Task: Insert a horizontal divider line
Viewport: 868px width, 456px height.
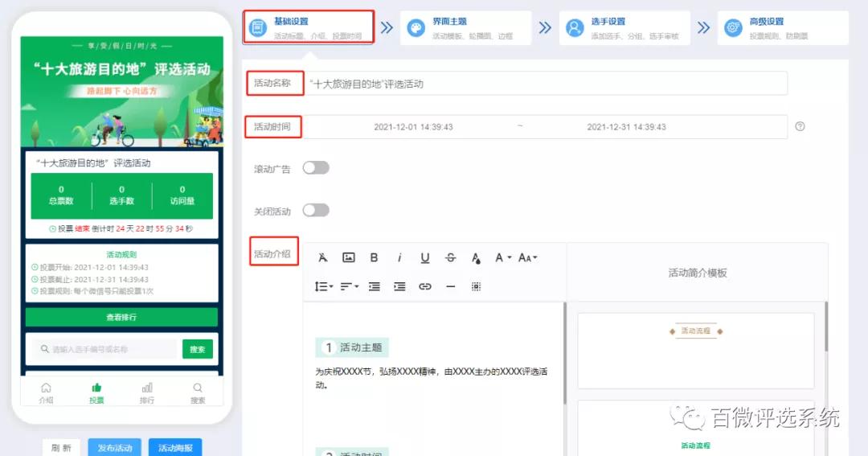Action: pos(451,286)
